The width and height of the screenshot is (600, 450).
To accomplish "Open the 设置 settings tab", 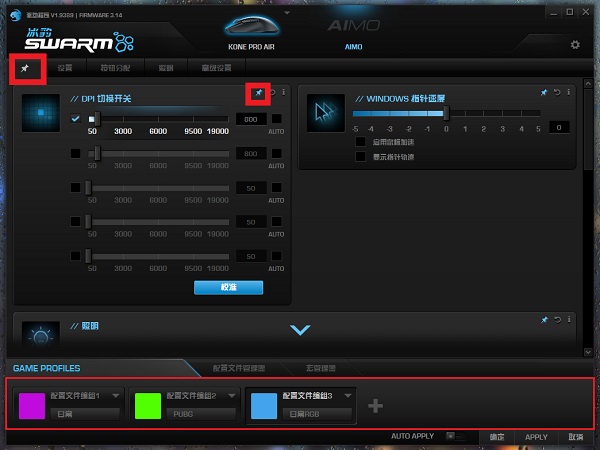I will pyautogui.click(x=65, y=68).
